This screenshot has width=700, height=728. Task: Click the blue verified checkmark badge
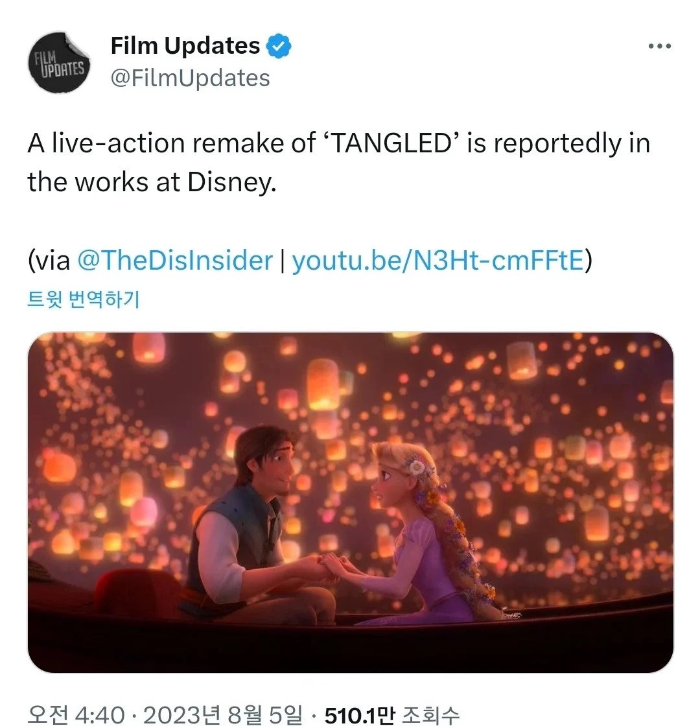click(x=279, y=46)
